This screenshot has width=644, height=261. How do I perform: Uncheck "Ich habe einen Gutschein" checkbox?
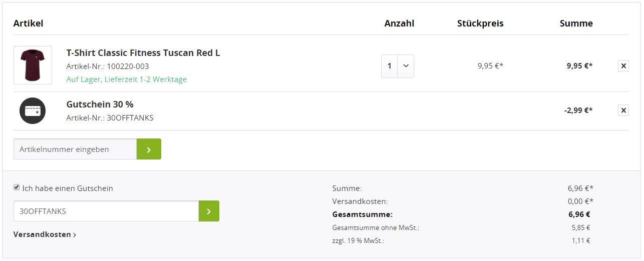(17, 187)
